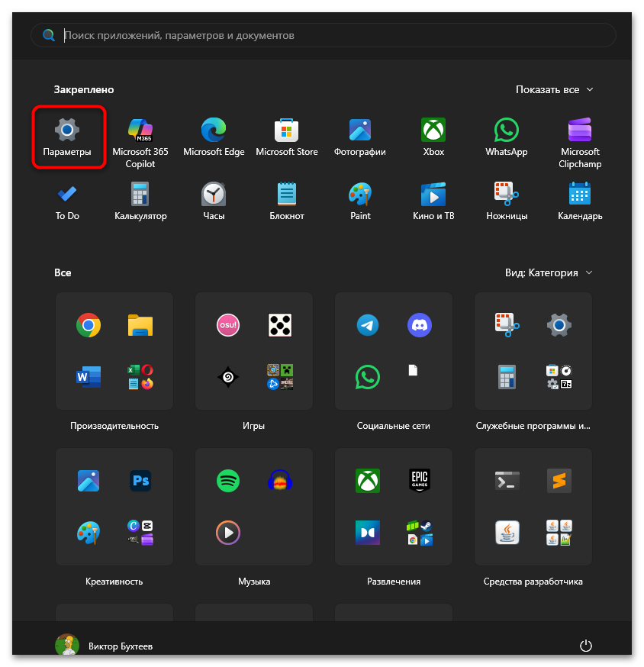Open Microsoft Clipchamp
The height and width of the screenshot is (667, 644).
[580, 143]
